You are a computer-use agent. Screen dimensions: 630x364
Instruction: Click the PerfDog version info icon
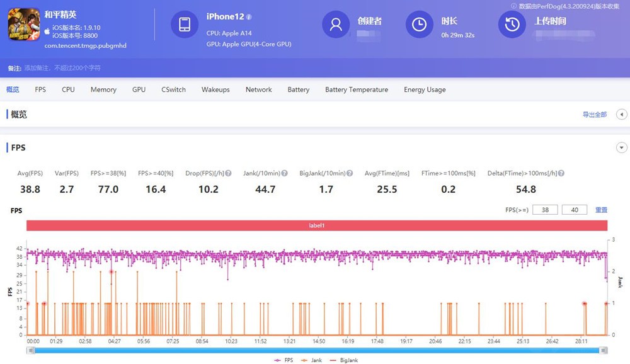coord(513,6)
